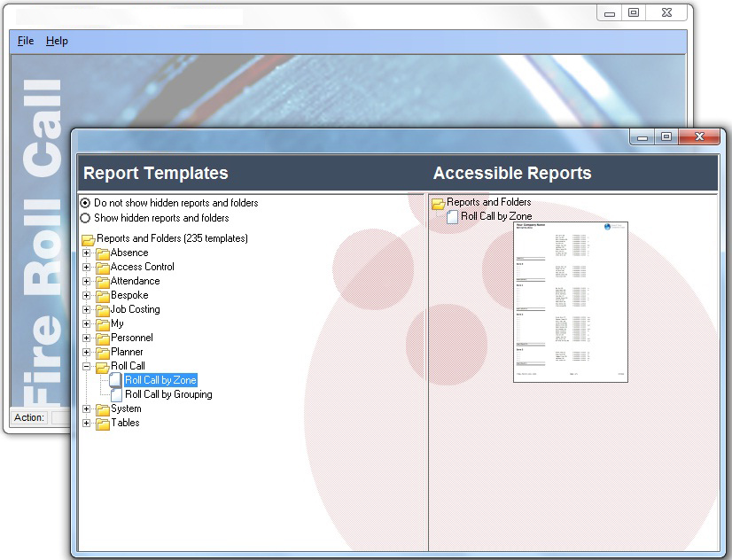732x560 pixels.
Task: Expand the System folder node
Action: pyautogui.click(x=87, y=409)
